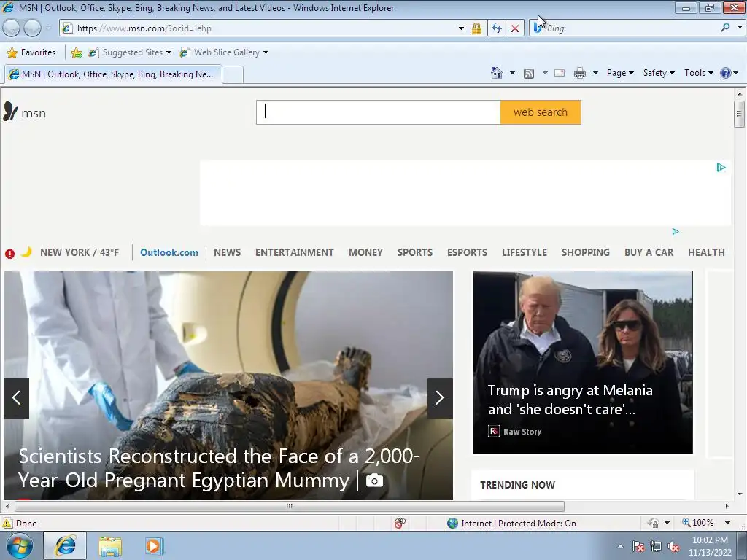The height and width of the screenshot is (560, 747).
Task: Show next carousel story
Action: pos(440,398)
